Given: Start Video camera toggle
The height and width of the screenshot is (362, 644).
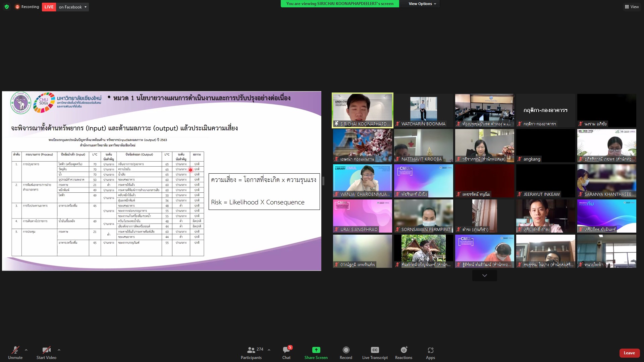Looking at the screenshot, I should [46, 350].
